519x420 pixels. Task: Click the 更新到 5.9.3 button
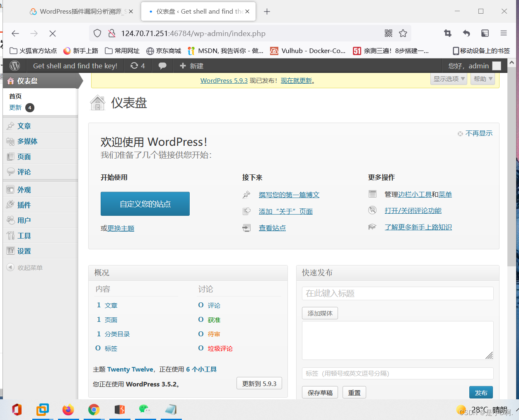(259, 384)
